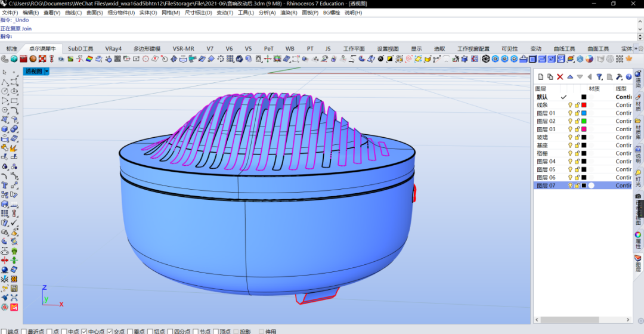Open the 文件(F) menu
This screenshot has height=334, width=644.
pos(10,13)
